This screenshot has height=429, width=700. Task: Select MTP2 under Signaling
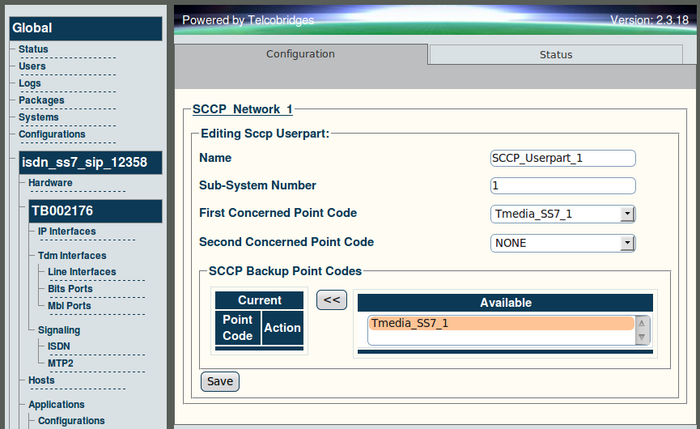click(x=61, y=363)
